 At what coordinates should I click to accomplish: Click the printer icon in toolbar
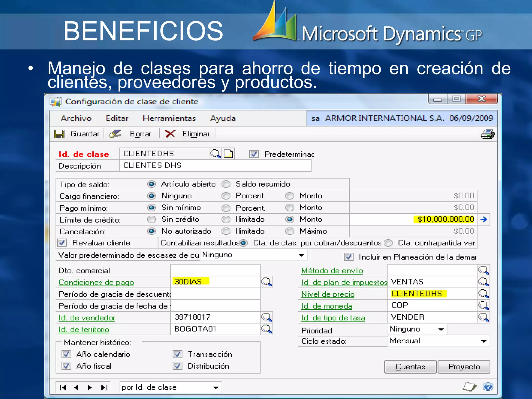pyautogui.click(x=488, y=134)
